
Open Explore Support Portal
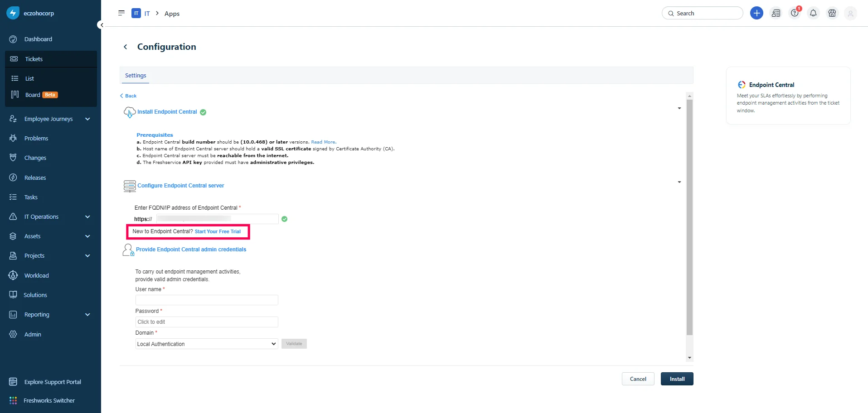coord(53,382)
